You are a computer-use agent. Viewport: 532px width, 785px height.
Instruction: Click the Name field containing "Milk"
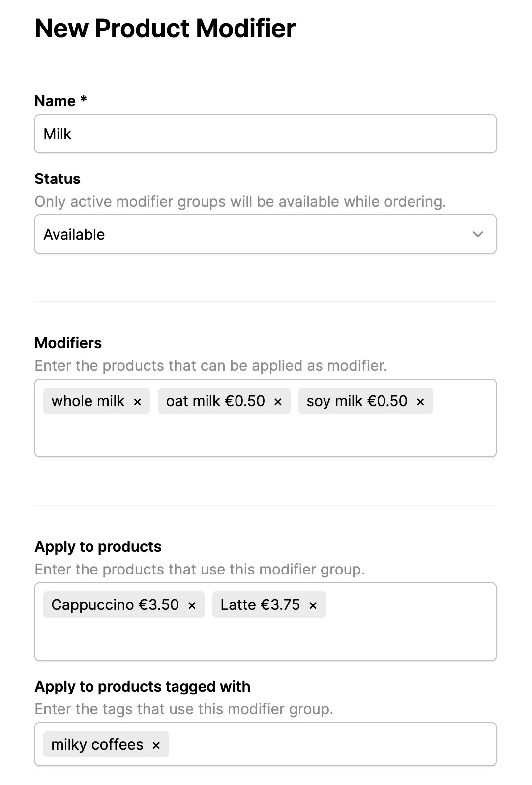tap(266, 134)
